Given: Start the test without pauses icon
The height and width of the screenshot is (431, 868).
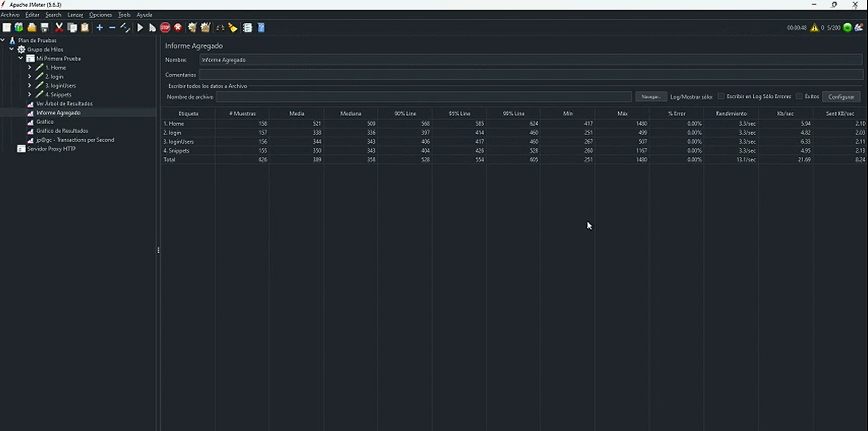Looking at the screenshot, I should 152,28.
